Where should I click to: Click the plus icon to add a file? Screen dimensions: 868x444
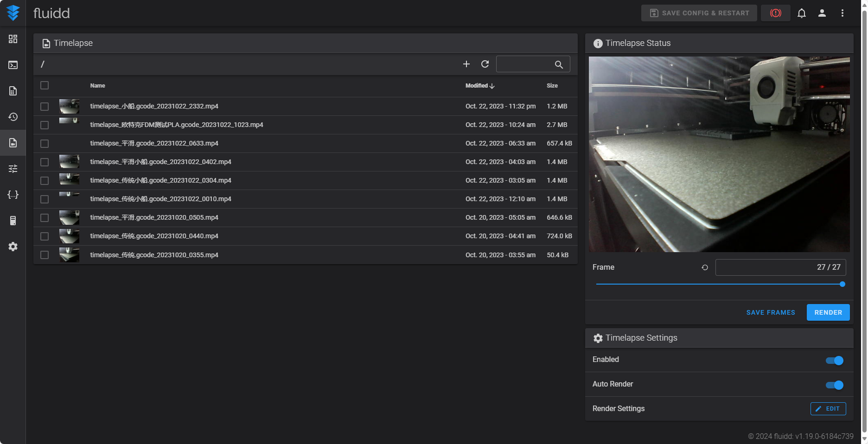[x=466, y=64]
